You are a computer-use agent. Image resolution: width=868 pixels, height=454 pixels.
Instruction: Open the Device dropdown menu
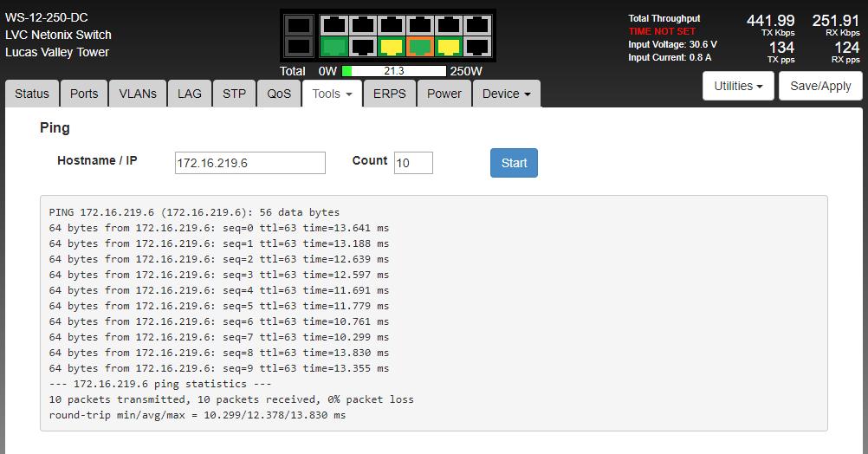(x=506, y=94)
